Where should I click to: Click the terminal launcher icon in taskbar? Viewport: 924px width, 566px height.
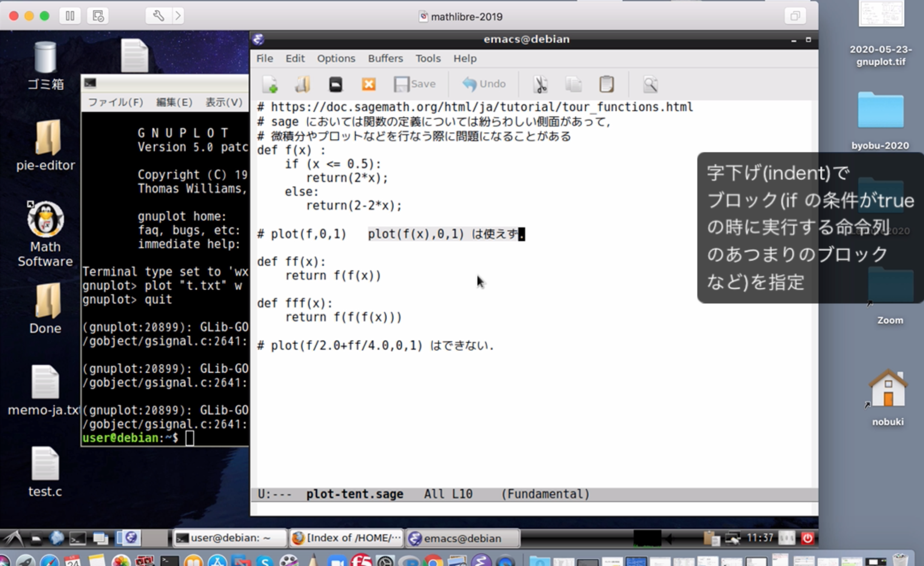(x=78, y=538)
